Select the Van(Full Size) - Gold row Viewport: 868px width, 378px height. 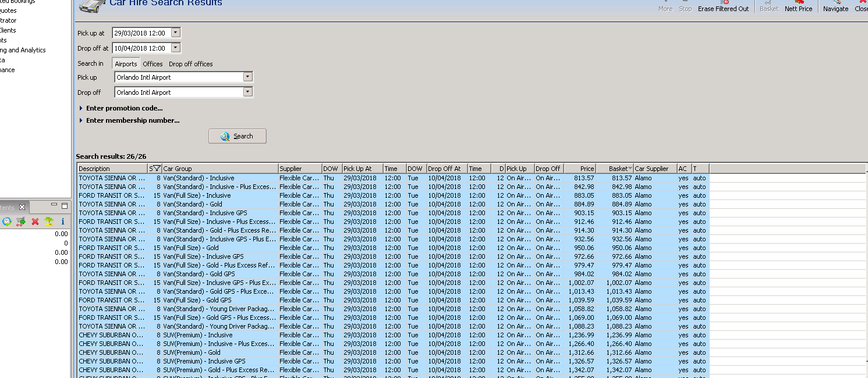pos(393,248)
